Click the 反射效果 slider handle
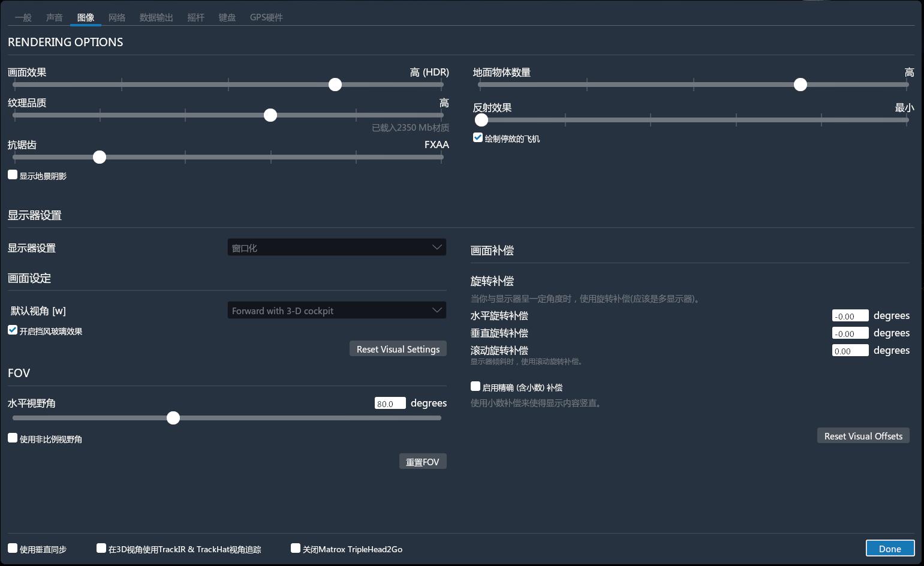Viewport: 924px width, 566px height. point(481,120)
